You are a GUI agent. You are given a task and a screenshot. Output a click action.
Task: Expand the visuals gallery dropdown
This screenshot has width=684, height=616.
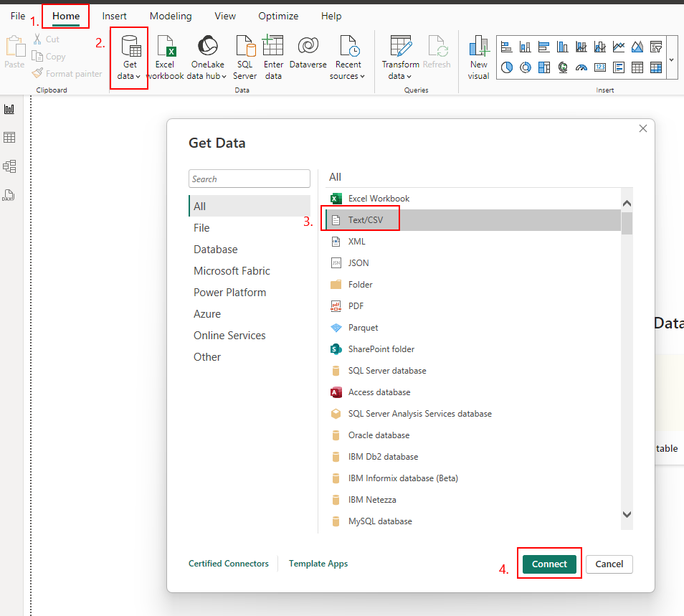[672, 59]
